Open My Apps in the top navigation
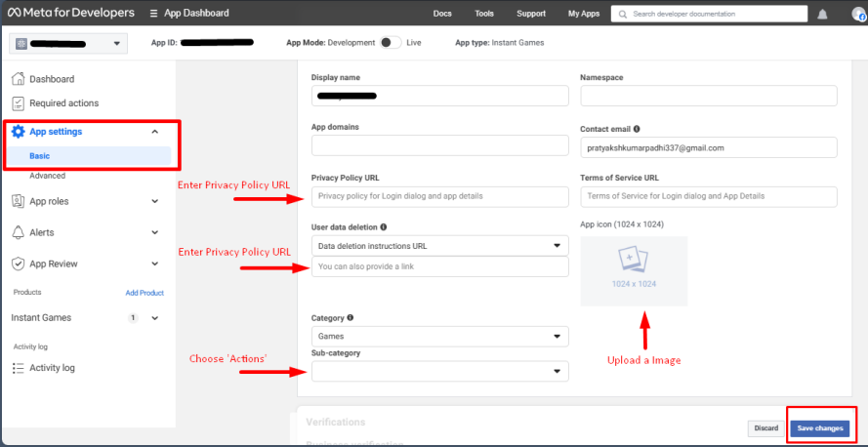Screen dimensions: 868x447 click(x=584, y=14)
